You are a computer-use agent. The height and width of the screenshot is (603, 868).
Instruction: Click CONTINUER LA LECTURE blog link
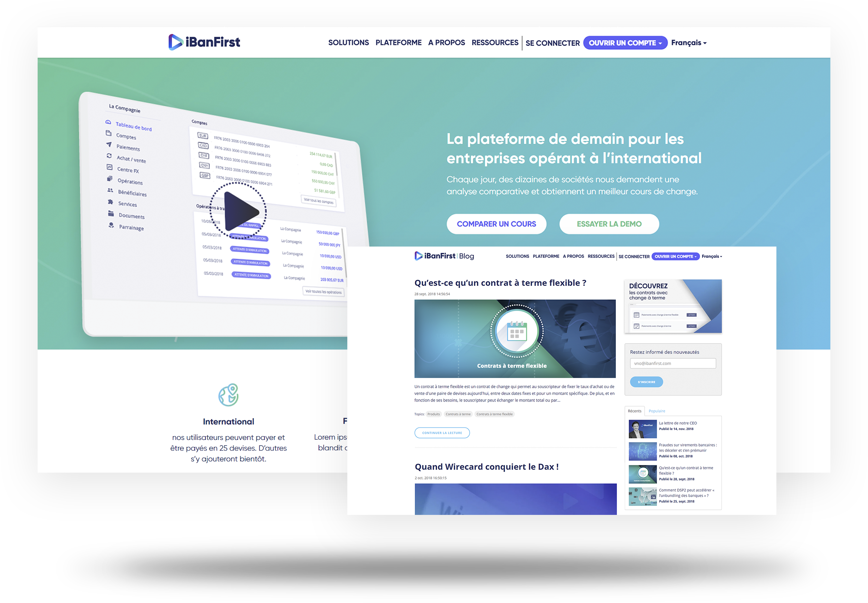tap(441, 433)
